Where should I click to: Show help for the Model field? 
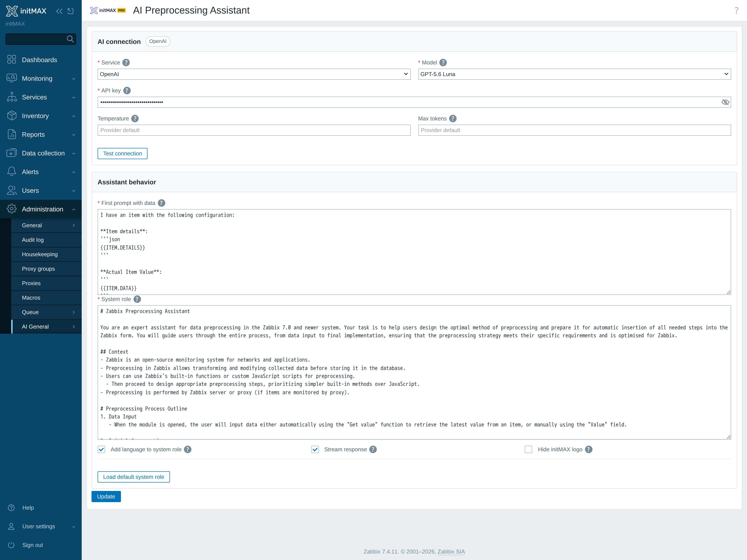click(443, 63)
